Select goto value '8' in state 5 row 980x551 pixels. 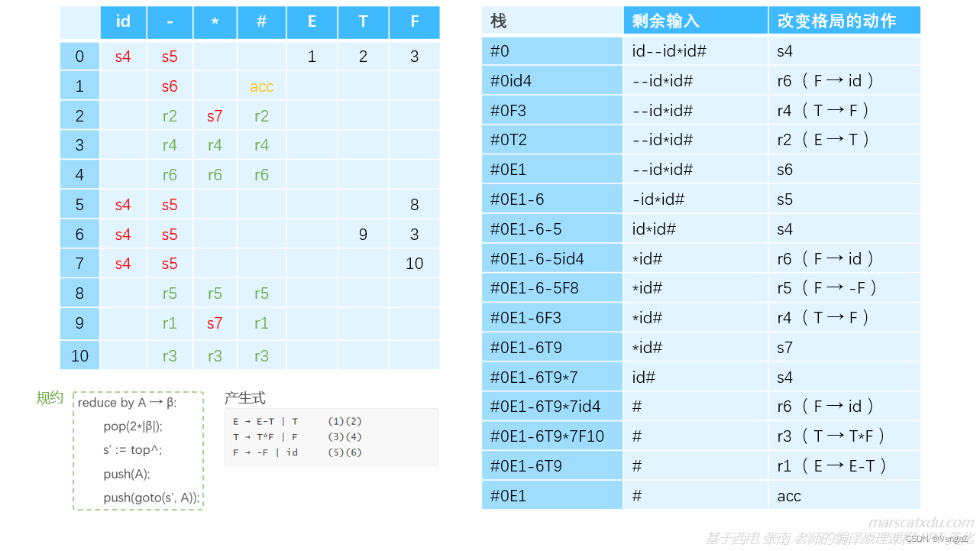point(415,205)
